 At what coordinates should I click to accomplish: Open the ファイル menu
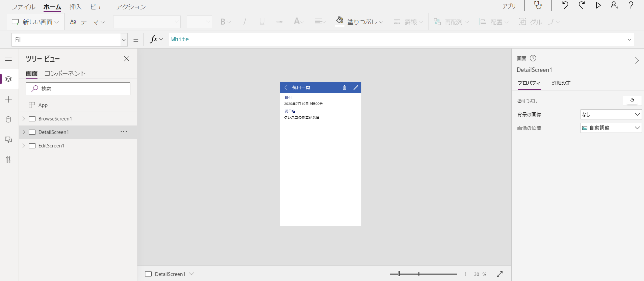pos(23,7)
